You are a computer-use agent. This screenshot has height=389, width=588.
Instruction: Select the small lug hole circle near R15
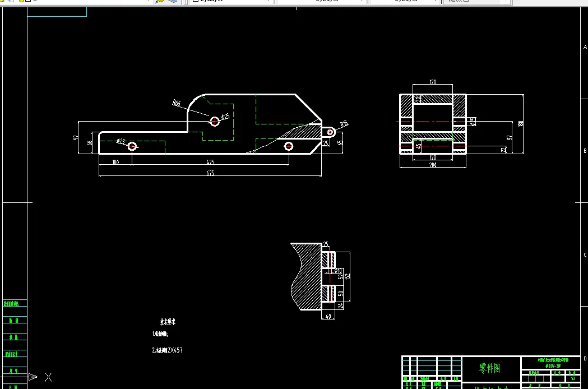pyautogui.click(x=330, y=132)
